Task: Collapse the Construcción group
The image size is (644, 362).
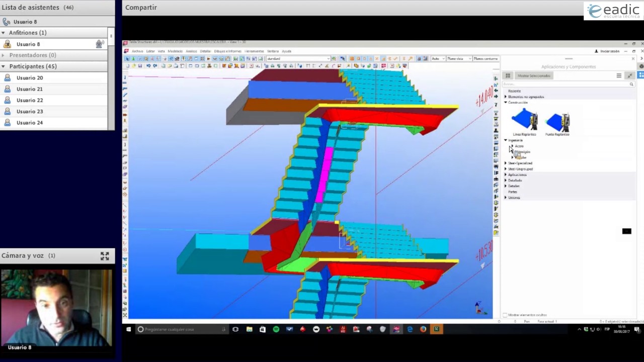Action: point(506,103)
